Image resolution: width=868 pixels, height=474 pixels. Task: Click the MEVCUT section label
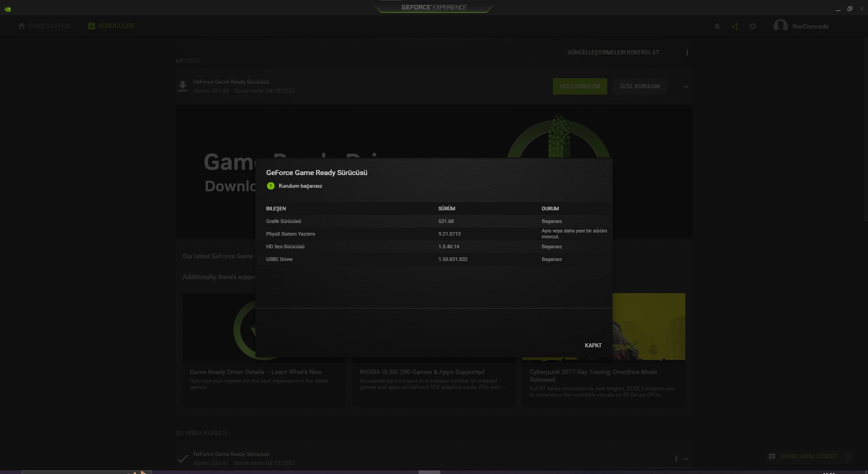pos(188,61)
